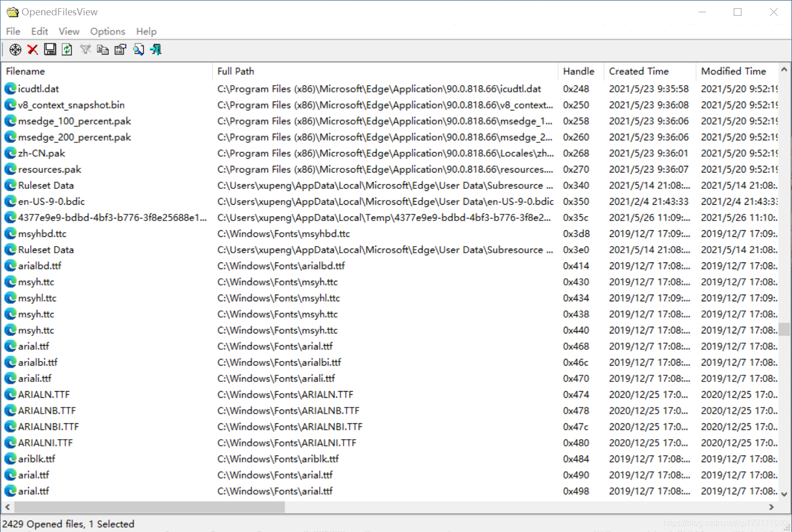This screenshot has width=792, height=532.
Task: Select Ruleset Data row with handle 0x3e0
Action: point(390,250)
